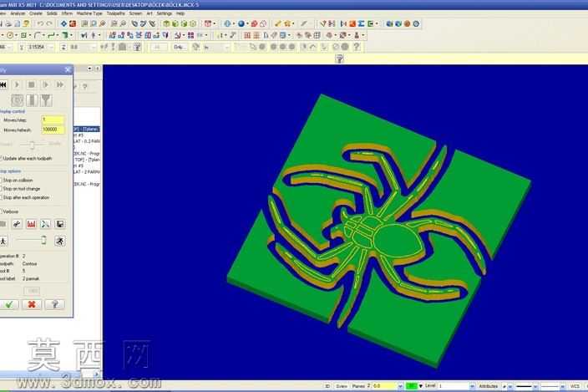The image size is (588, 392).
Task: Enable Stop after each operation checkbox
Action: (1, 197)
